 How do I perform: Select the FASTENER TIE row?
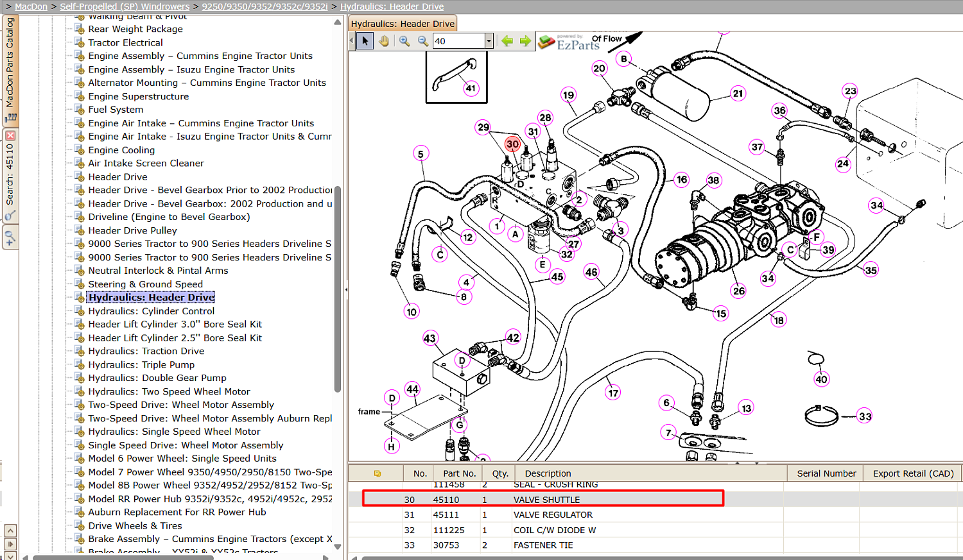coord(655,545)
